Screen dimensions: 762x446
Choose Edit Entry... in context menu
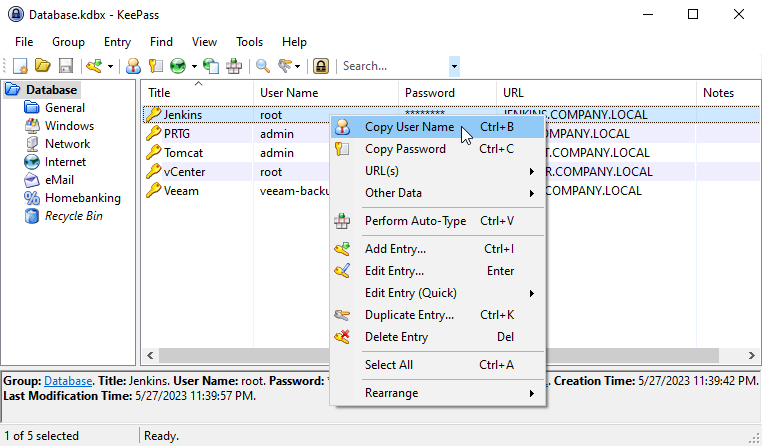tap(437, 271)
